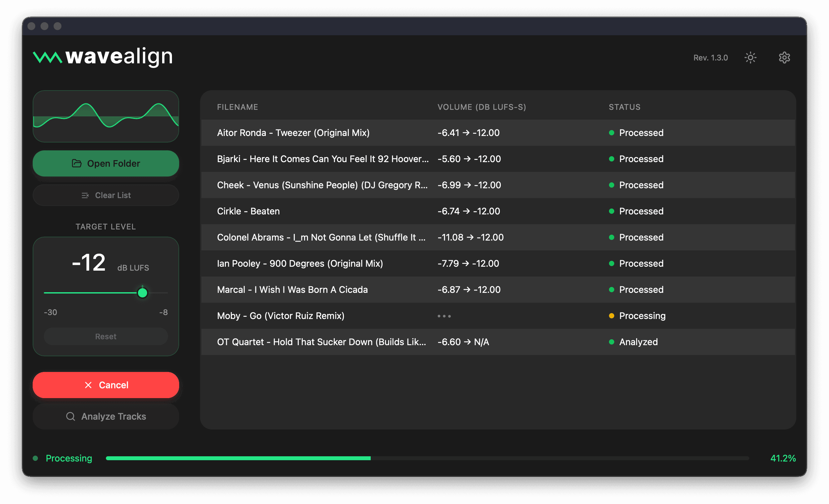Viewport: 829px width, 504px height.
Task: Click the waveform preview panel
Action: click(106, 116)
